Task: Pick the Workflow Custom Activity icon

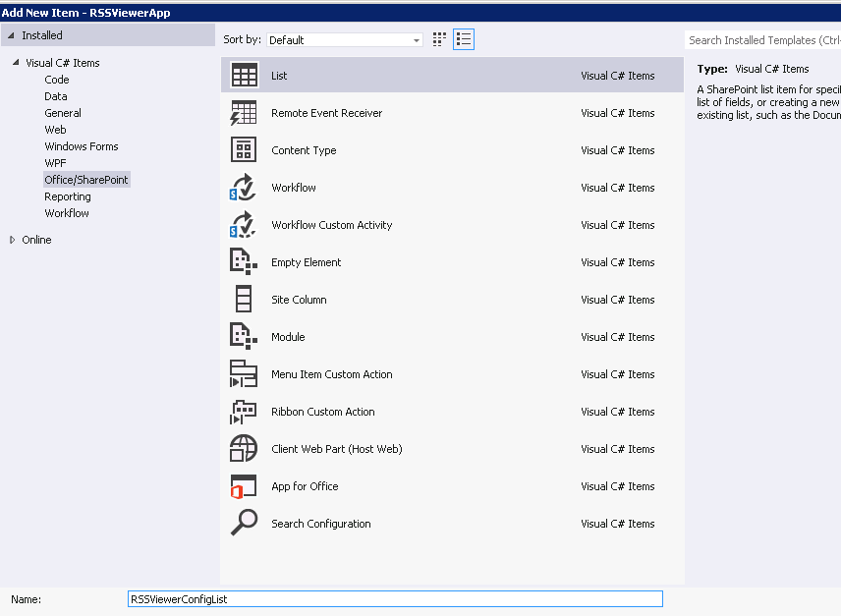Action: (243, 225)
